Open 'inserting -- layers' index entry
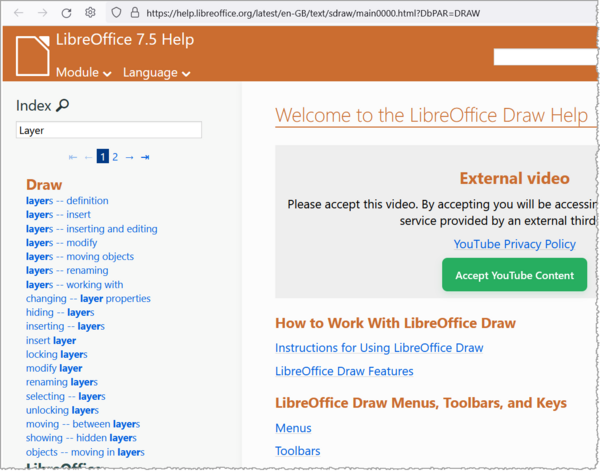 click(65, 326)
